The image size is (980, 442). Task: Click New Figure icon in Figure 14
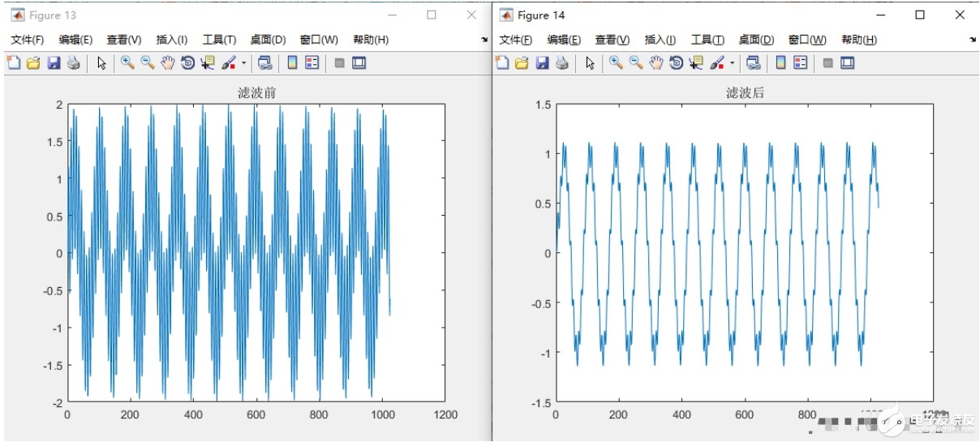501,62
